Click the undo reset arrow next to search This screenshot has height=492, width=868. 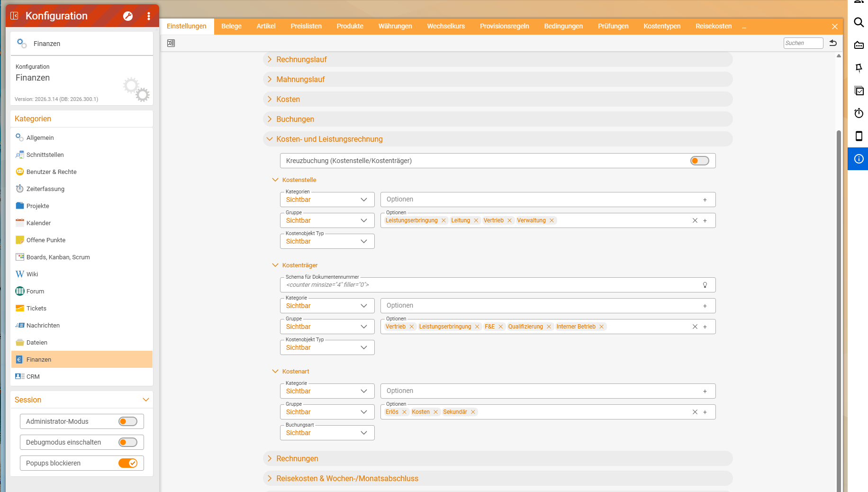coord(833,43)
